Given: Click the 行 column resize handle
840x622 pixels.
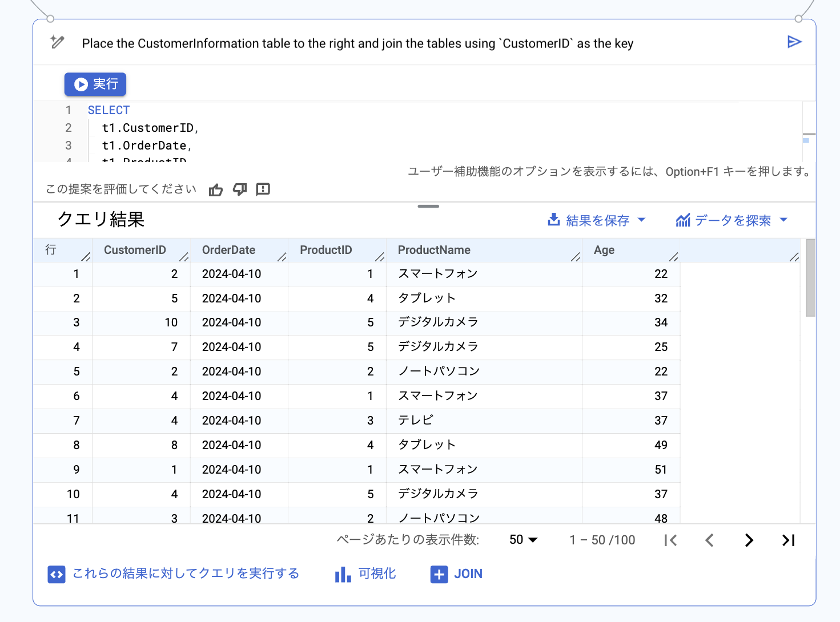Looking at the screenshot, I should pyautogui.click(x=86, y=257).
